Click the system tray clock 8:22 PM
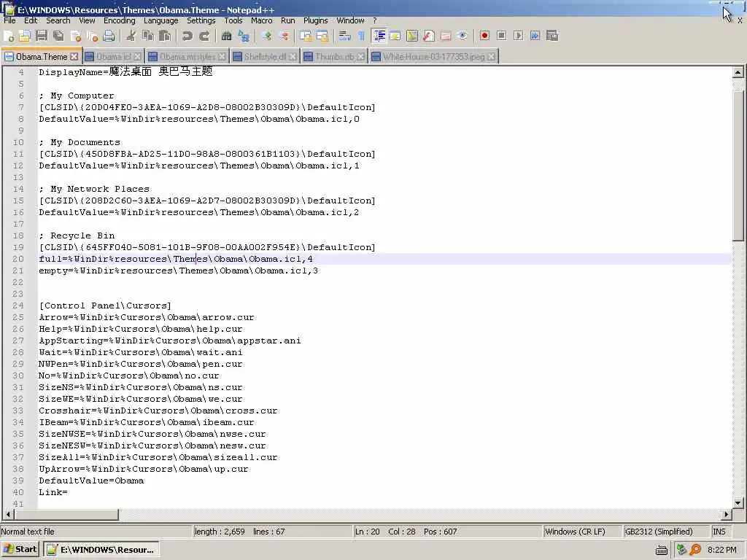The image size is (747, 560). point(721,550)
